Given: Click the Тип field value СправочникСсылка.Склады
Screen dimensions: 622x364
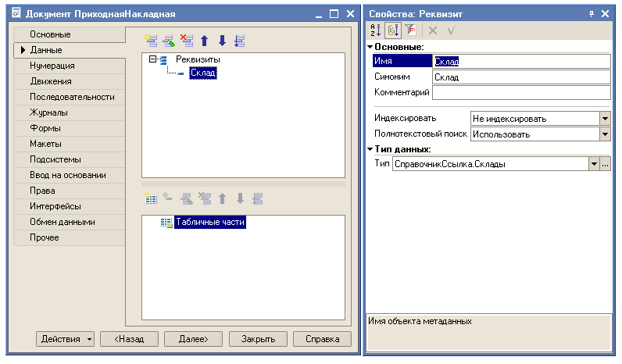Looking at the screenshot, I should 490,164.
